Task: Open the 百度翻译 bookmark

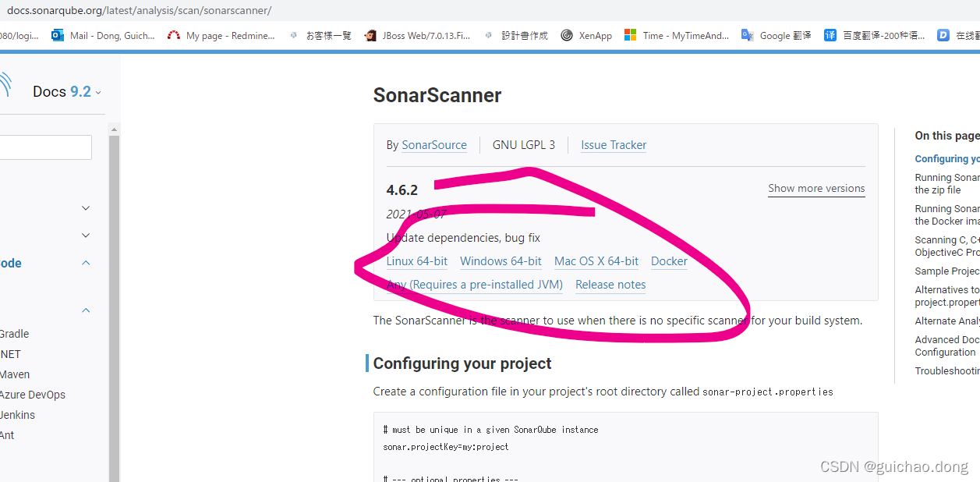Action: (875, 35)
